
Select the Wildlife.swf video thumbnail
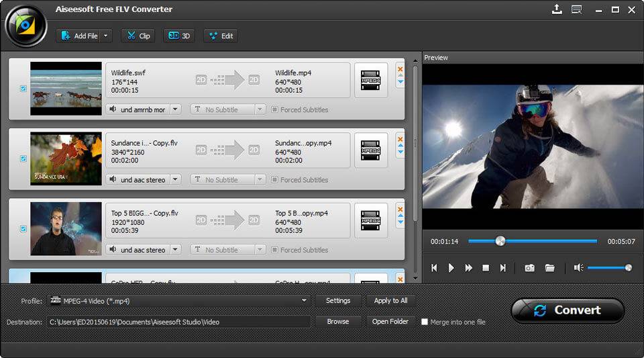66,89
